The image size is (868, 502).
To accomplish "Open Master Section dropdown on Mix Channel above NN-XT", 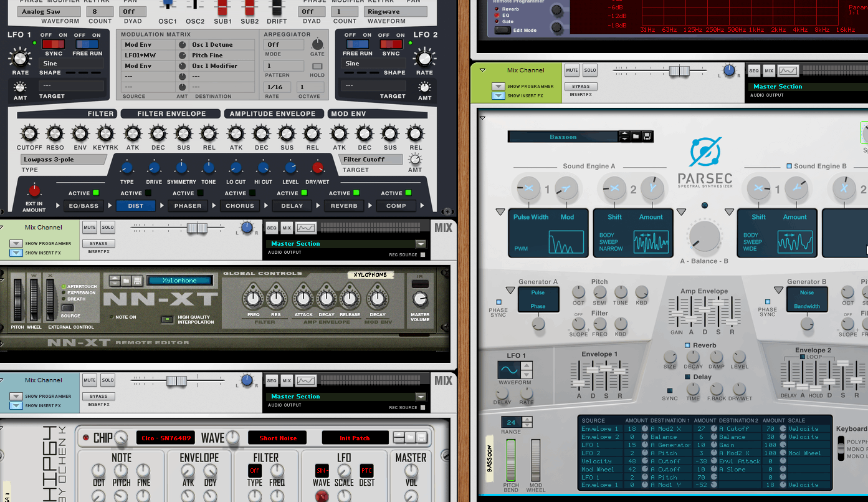I will pos(421,244).
